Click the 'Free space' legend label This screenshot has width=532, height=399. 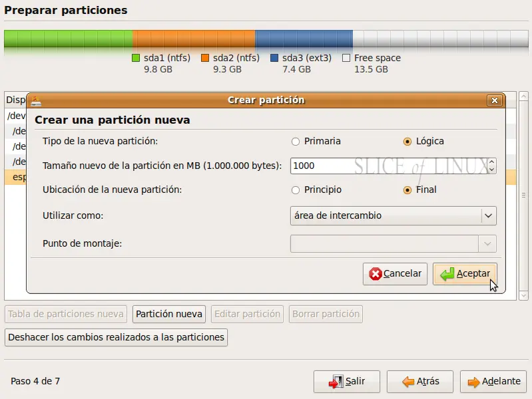click(x=378, y=58)
